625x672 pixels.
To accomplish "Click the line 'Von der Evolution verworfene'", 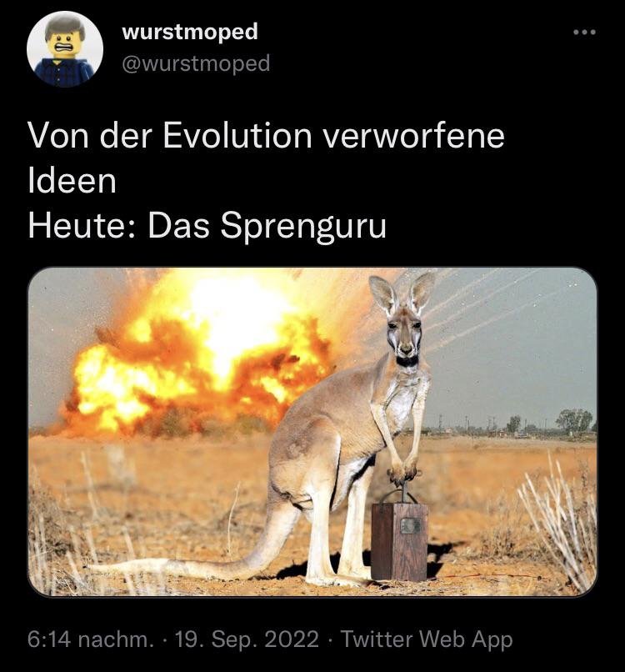I will (266, 136).
